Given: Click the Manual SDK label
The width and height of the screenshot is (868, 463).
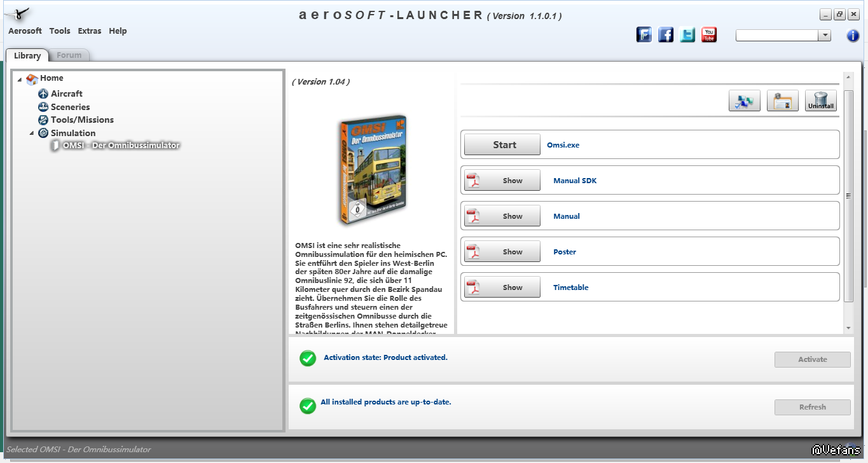Looking at the screenshot, I should (x=575, y=181).
